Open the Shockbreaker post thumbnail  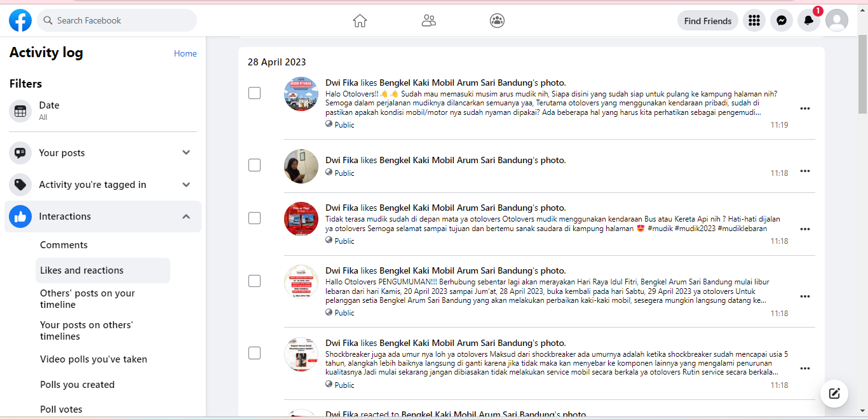pyautogui.click(x=301, y=354)
